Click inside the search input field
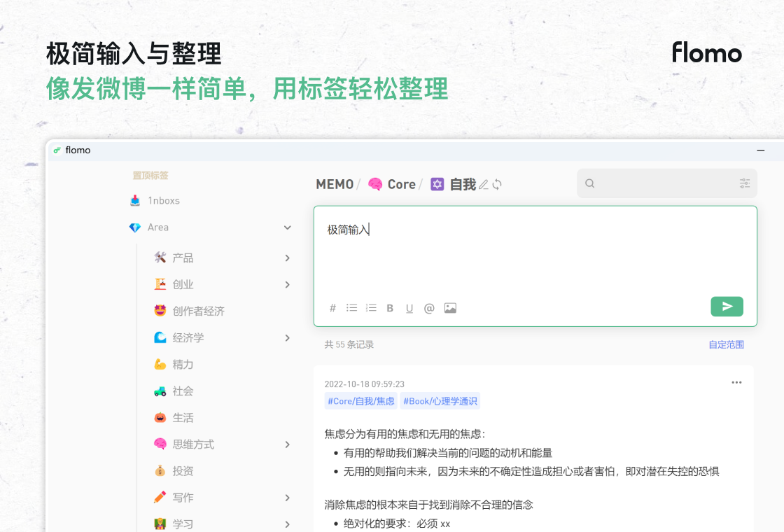This screenshot has height=532, width=784. [x=658, y=183]
